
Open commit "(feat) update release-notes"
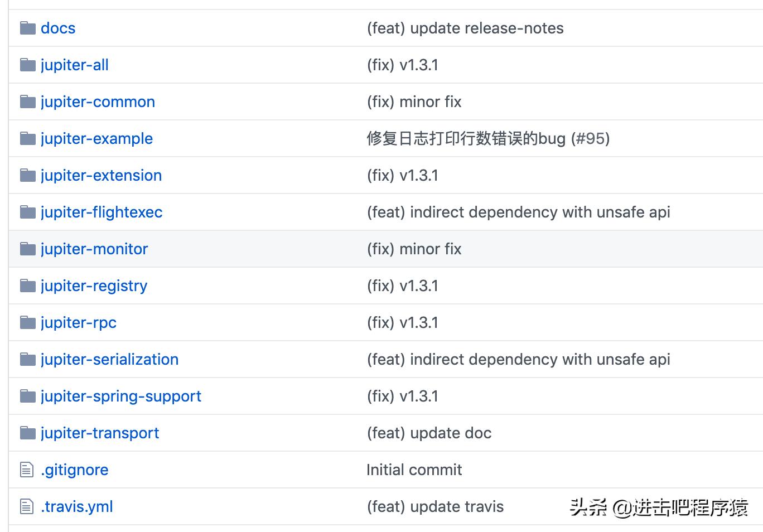(x=465, y=28)
